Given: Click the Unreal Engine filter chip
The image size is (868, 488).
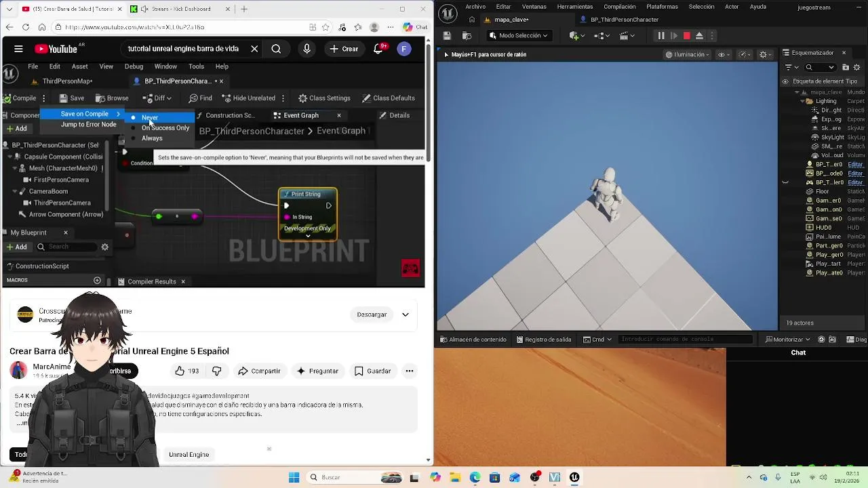Looking at the screenshot, I should click(189, 455).
